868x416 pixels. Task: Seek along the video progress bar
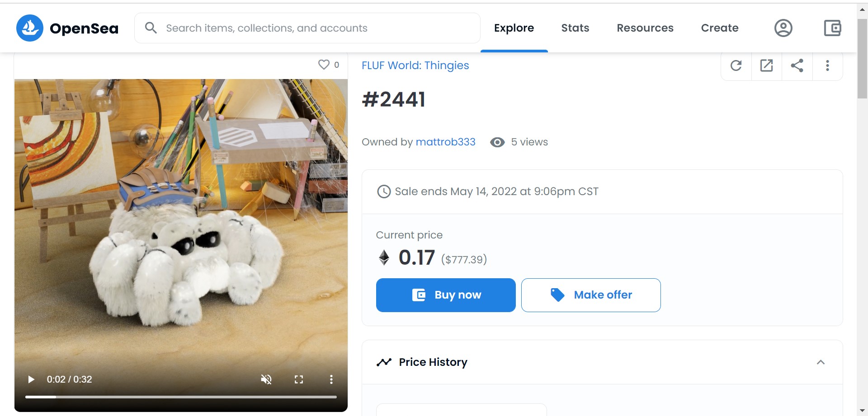(181, 397)
